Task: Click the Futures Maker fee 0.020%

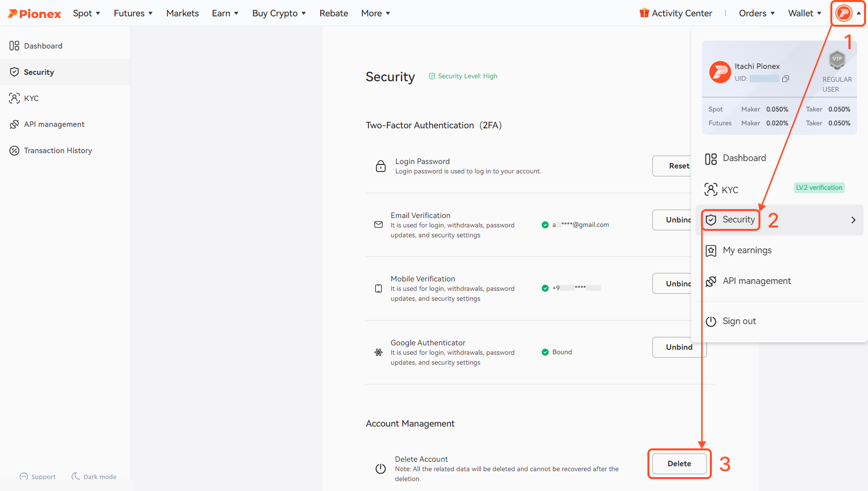Action: (x=777, y=123)
